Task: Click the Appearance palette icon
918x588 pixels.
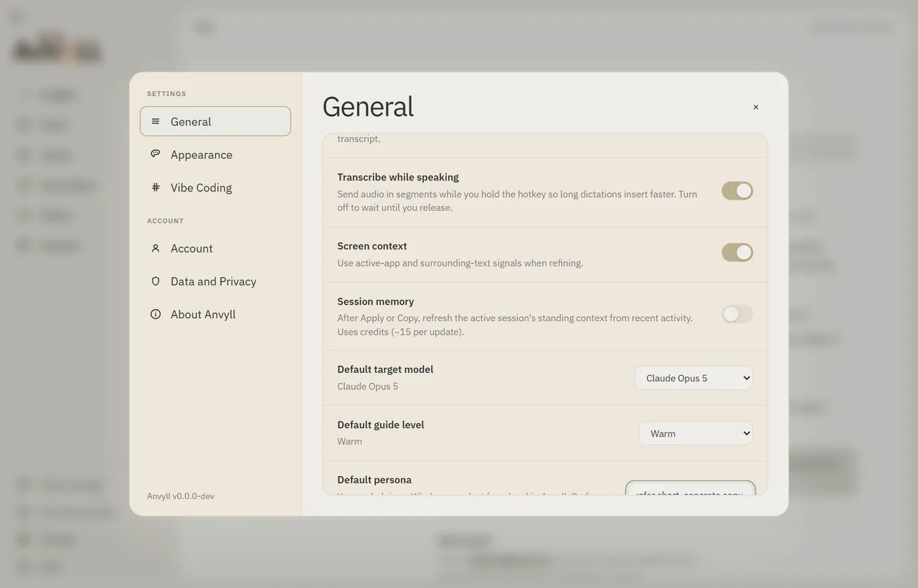Action: coord(156,154)
